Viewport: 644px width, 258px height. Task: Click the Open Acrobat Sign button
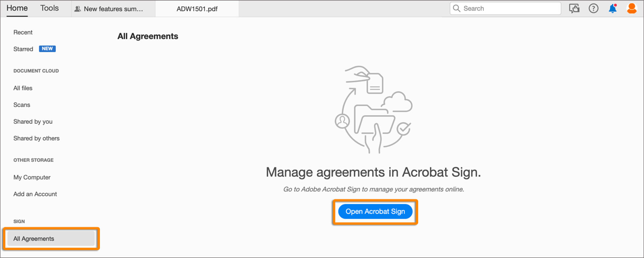tap(375, 211)
